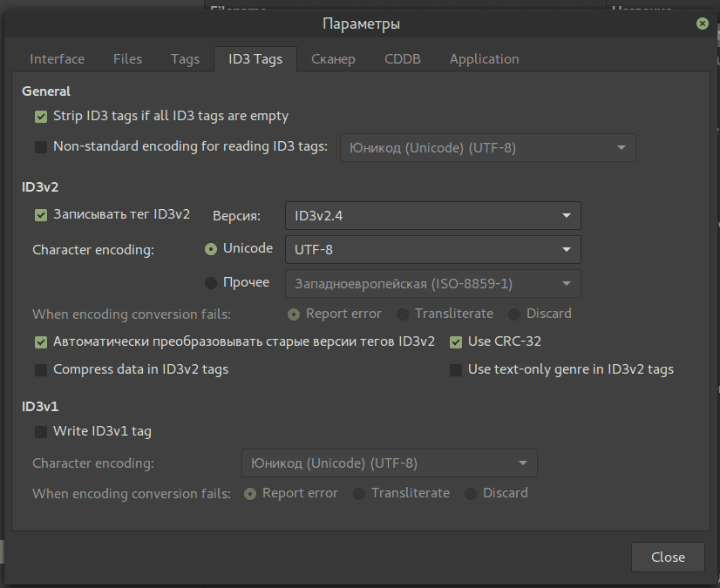This screenshot has width=720, height=588.
Task: Disable Strip ID3 tags if empty checkbox
Action: pyautogui.click(x=41, y=117)
